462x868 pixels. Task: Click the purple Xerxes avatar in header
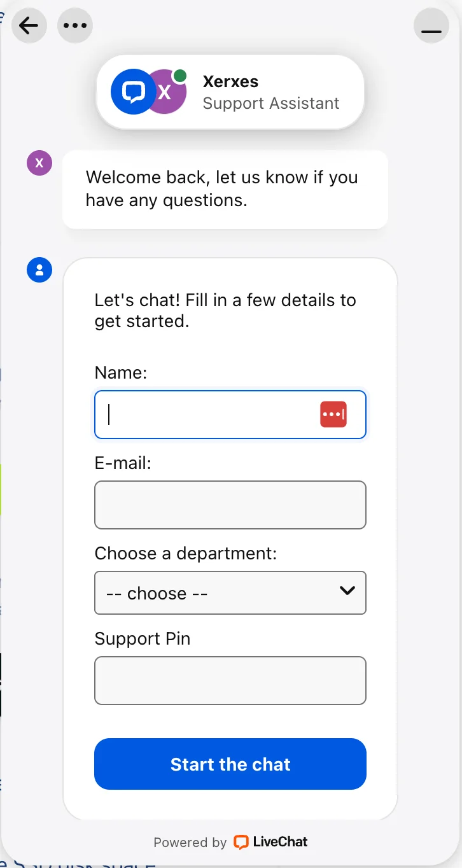point(168,93)
